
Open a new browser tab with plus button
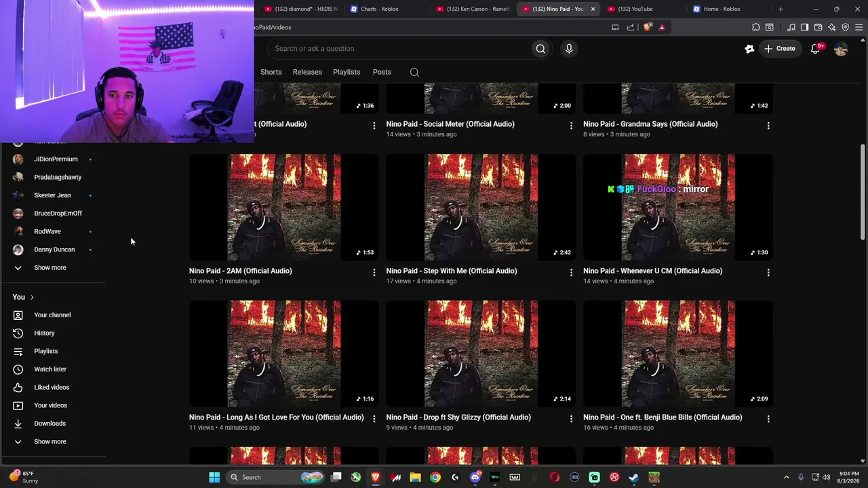tap(781, 9)
